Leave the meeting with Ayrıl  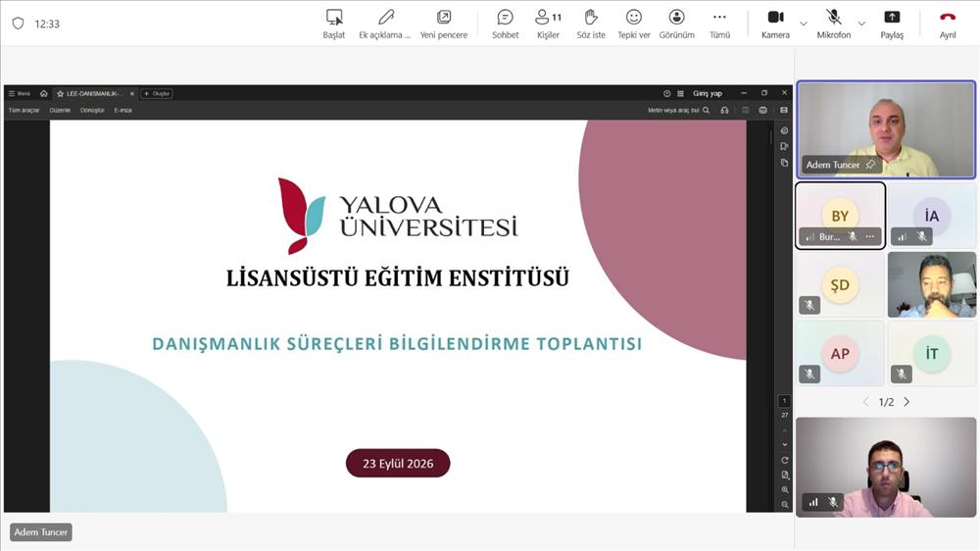tap(948, 24)
